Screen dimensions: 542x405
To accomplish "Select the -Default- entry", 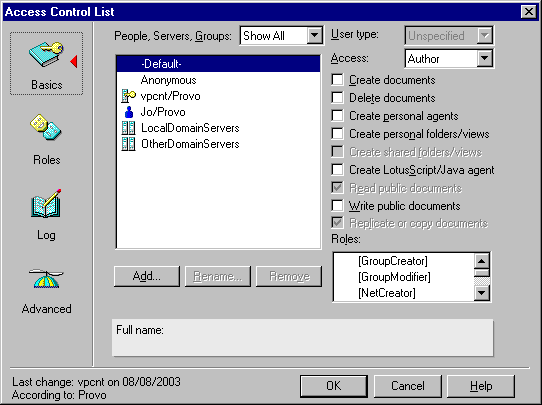I will coord(218,64).
